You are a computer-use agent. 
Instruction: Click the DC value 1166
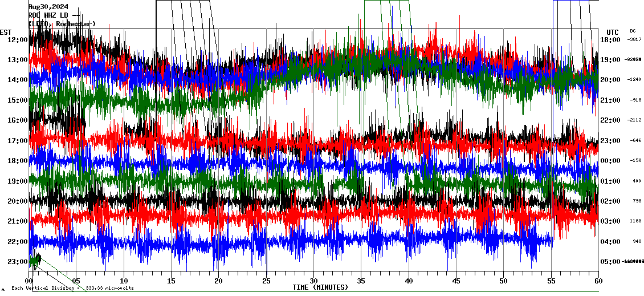point(635,221)
